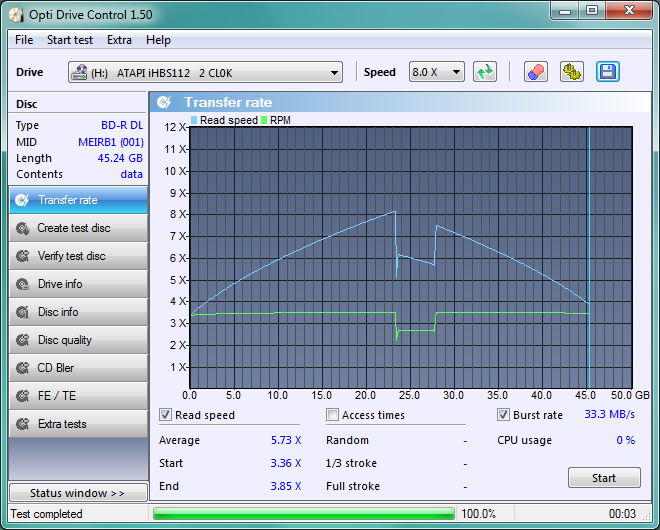Click the vertical end marker line on graph

tap(589, 258)
